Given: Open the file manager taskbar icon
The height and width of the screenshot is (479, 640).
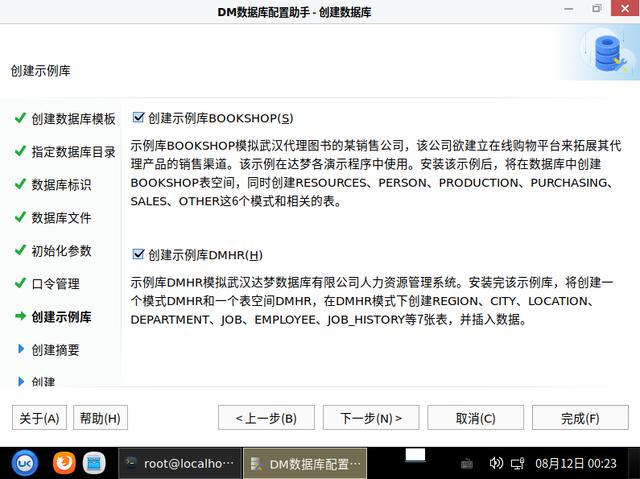Looking at the screenshot, I should tap(94, 463).
